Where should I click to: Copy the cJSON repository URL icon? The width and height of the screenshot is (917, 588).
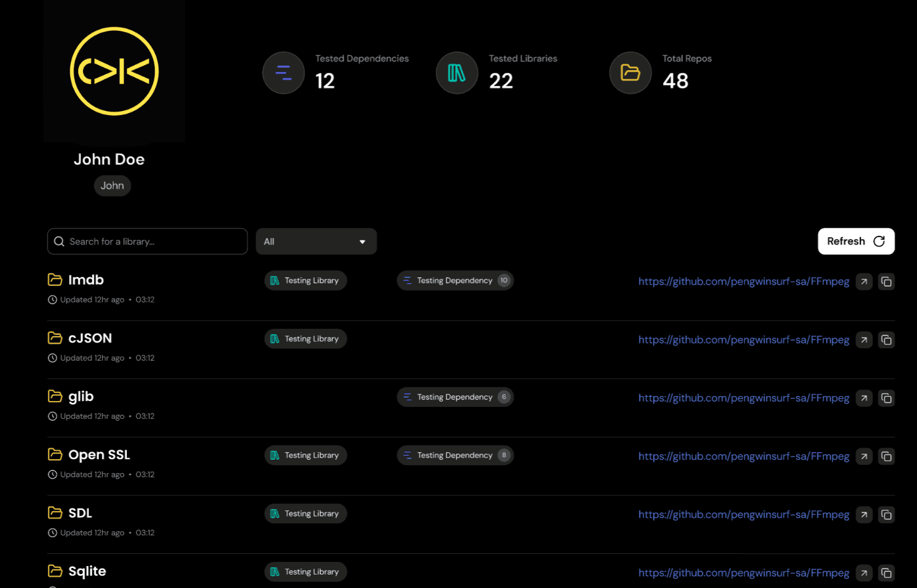pyautogui.click(x=886, y=339)
